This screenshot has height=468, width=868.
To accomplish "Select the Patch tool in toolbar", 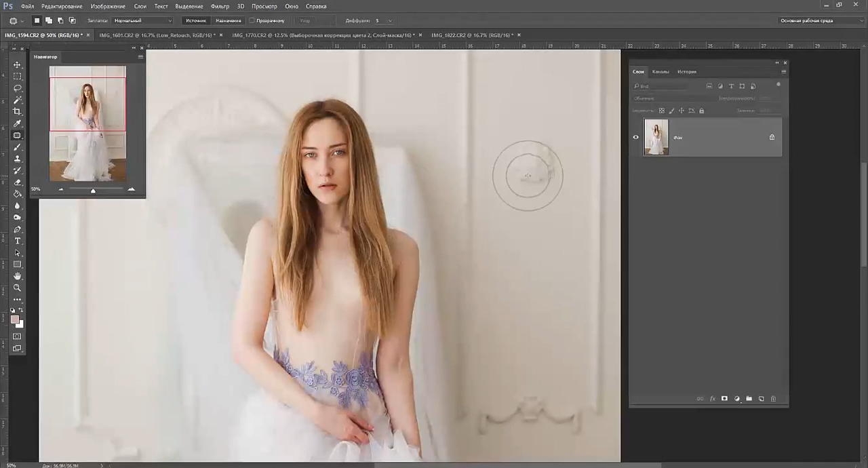I will pos(18,135).
